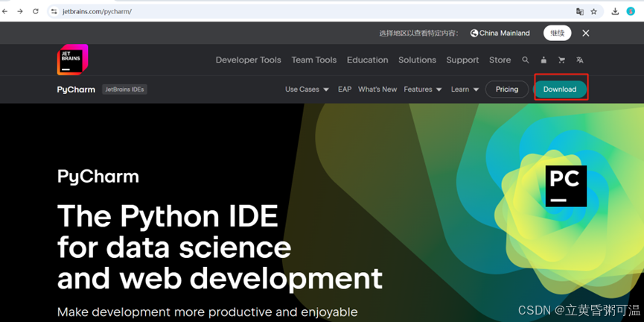
Task: Expand the Use Cases dropdown
Action: [x=307, y=89]
